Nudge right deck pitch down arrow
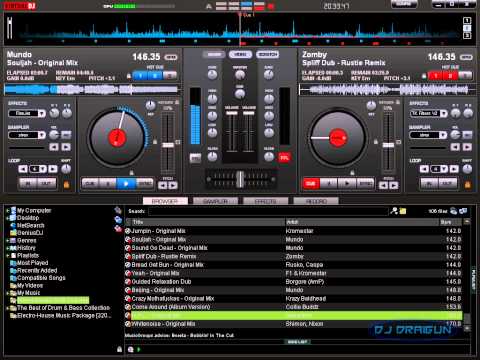Screen dimensions: 480x360 pos(383,185)
